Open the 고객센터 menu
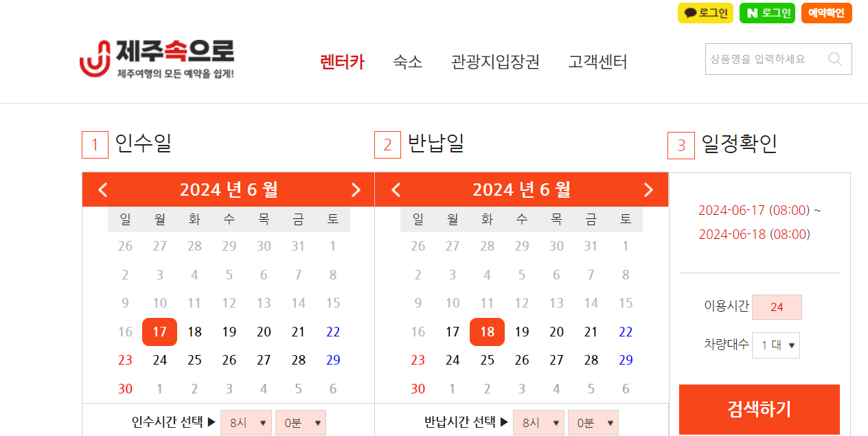The image size is (868, 436). [x=597, y=62]
